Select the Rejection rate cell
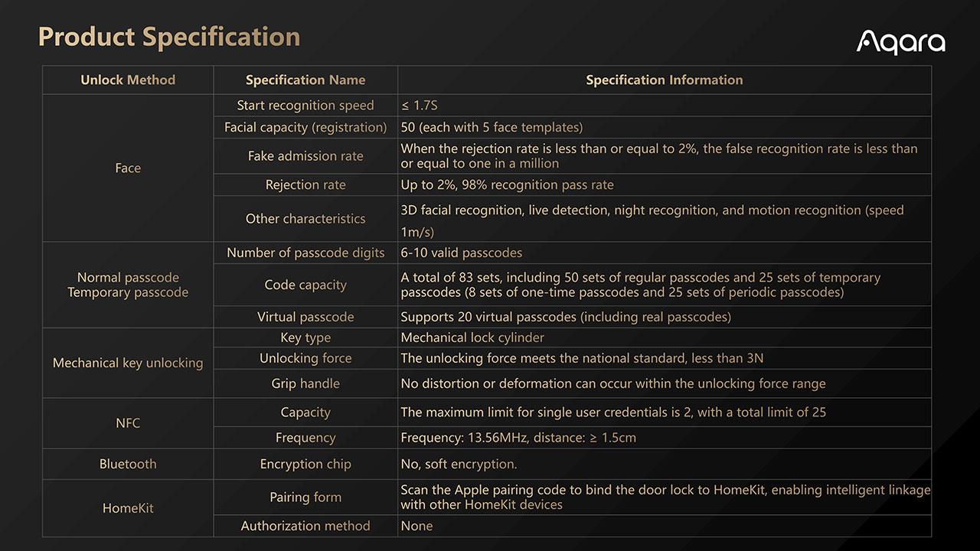 pyautogui.click(x=305, y=184)
